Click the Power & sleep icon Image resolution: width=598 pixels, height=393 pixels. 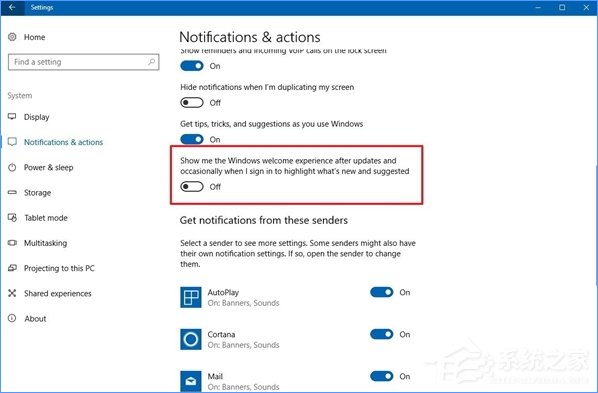pyautogui.click(x=12, y=167)
